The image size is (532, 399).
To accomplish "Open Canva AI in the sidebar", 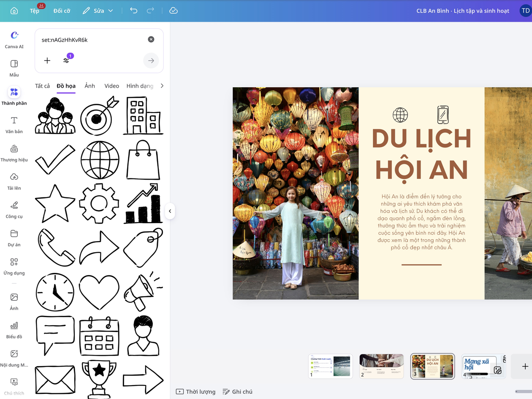I will (14, 39).
